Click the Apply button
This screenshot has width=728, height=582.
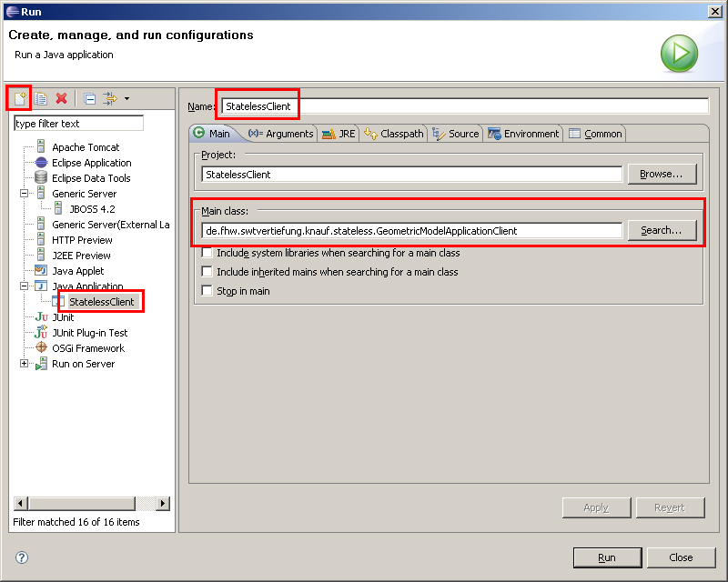[596, 507]
